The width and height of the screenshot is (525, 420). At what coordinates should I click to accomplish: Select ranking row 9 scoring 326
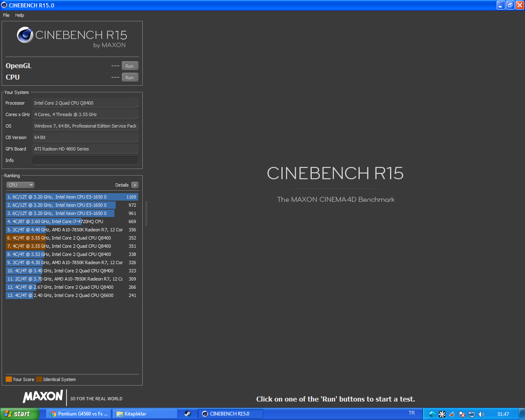click(72, 262)
